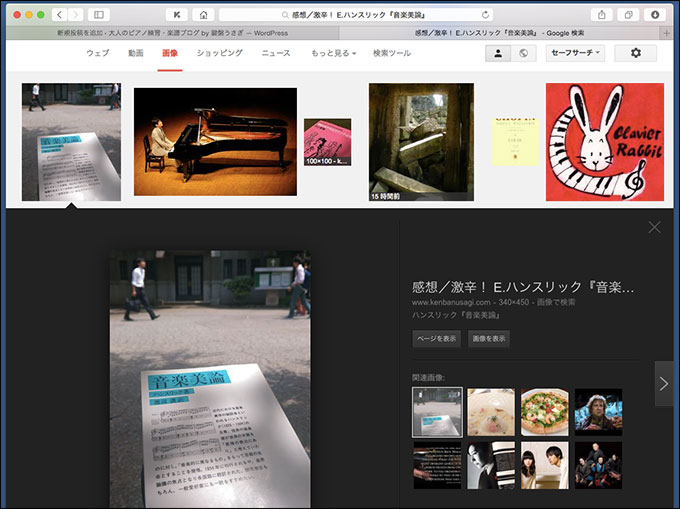The image size is (680, 509).
Task: Click the www.kenbanusagi.com source text
Action: coord(451,302)
